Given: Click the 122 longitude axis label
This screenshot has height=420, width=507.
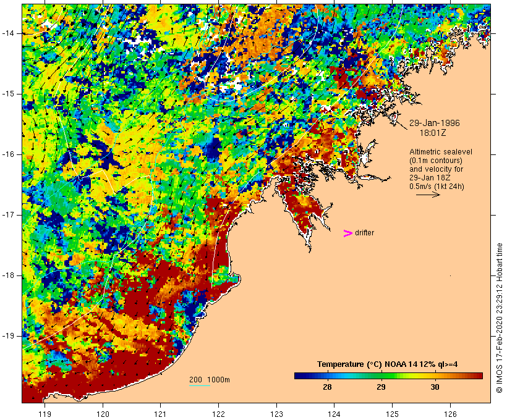Looking at the screenshot, I should pyautogui.click(x=219, y=414).
